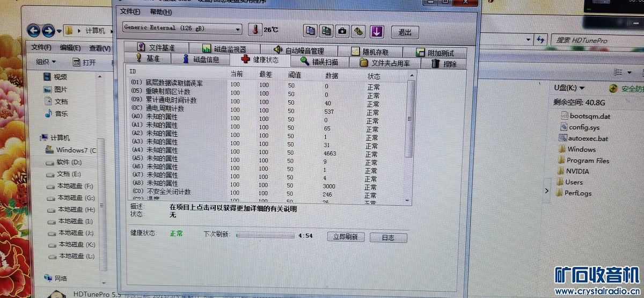Screen dimensions: 644x298
Task: Click the 安全防护 shield icon
Action: [613, 89]
